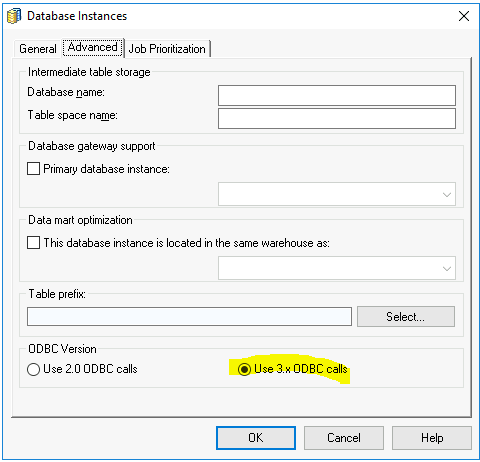Image resolution: width=480 pixels, height=462 pixels.
Task: Click the Table space name field
Action: tap(337, 118)
